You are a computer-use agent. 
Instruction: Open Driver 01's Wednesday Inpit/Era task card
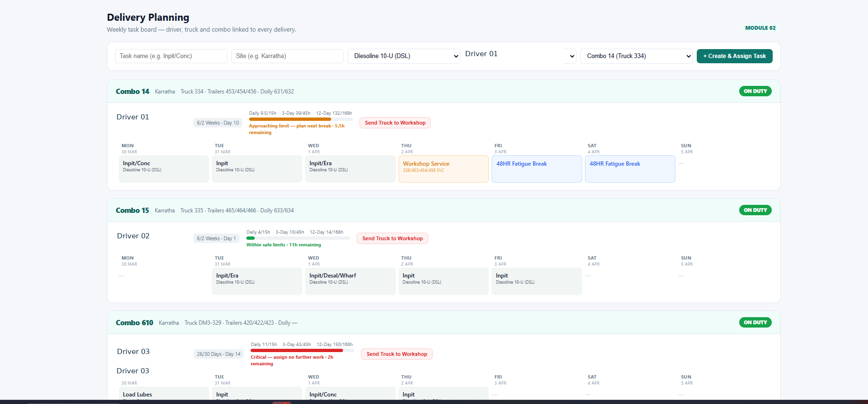pyautogui.click(x=351, y=169)
